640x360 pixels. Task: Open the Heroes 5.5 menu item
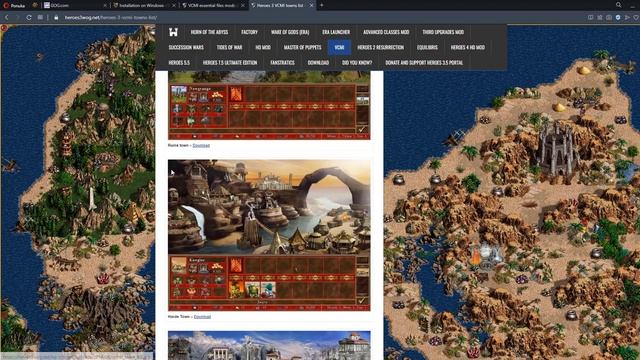click(x=179, y=62)
